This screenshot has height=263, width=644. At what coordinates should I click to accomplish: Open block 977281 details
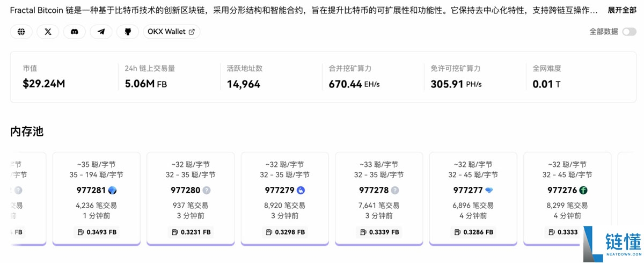click(91, 190)
